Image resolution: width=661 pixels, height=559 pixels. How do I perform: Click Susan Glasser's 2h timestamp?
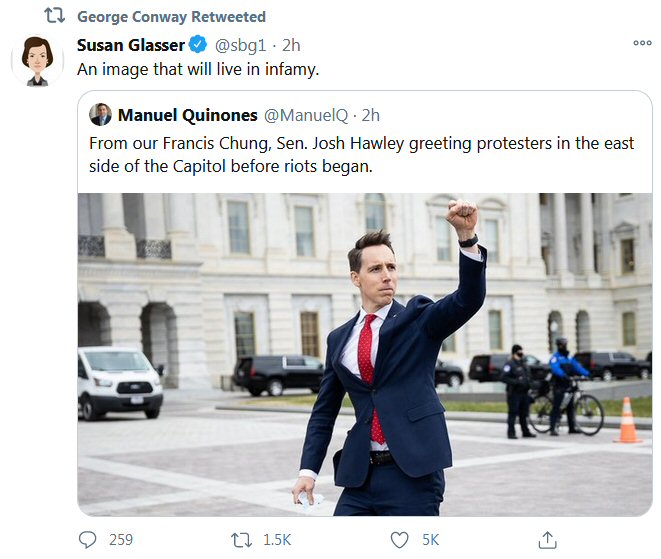click(x=292, y=45)
